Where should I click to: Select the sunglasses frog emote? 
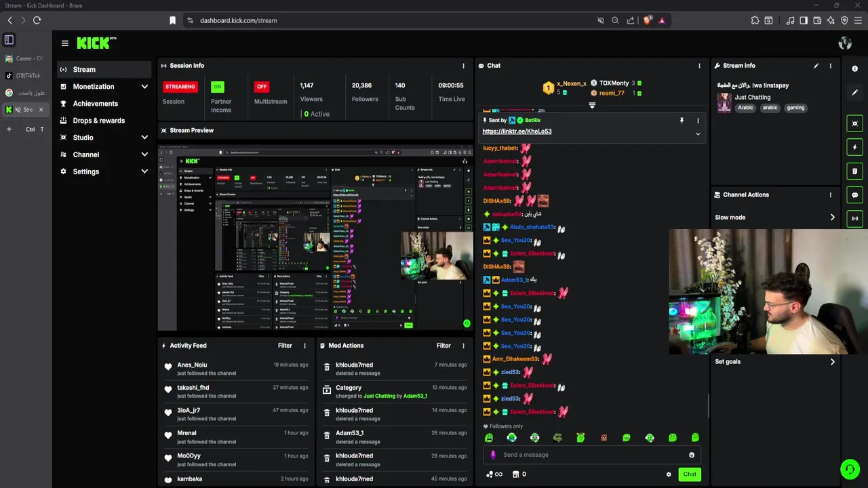point(557,438)
